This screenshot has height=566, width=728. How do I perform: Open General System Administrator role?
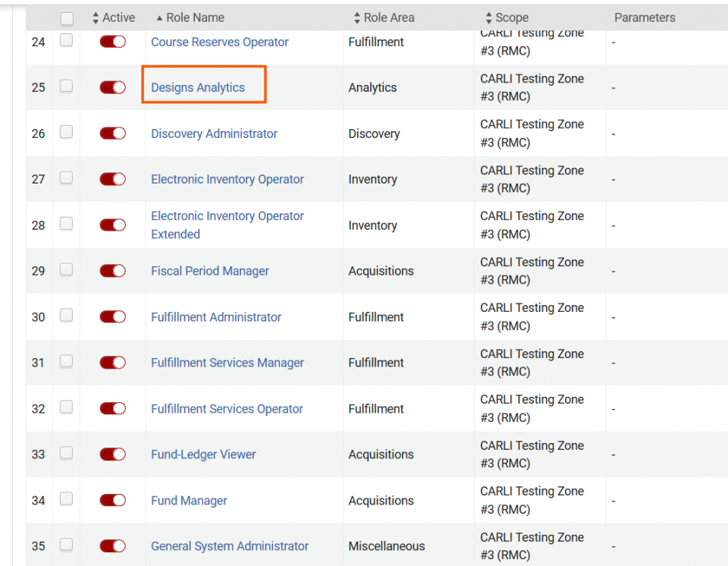[x=230, y=546]
